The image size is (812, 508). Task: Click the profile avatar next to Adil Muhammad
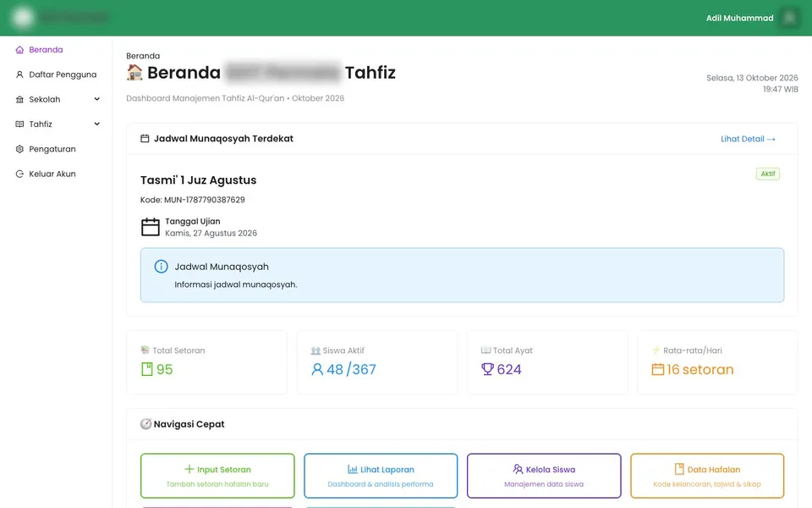coord(789,18)
